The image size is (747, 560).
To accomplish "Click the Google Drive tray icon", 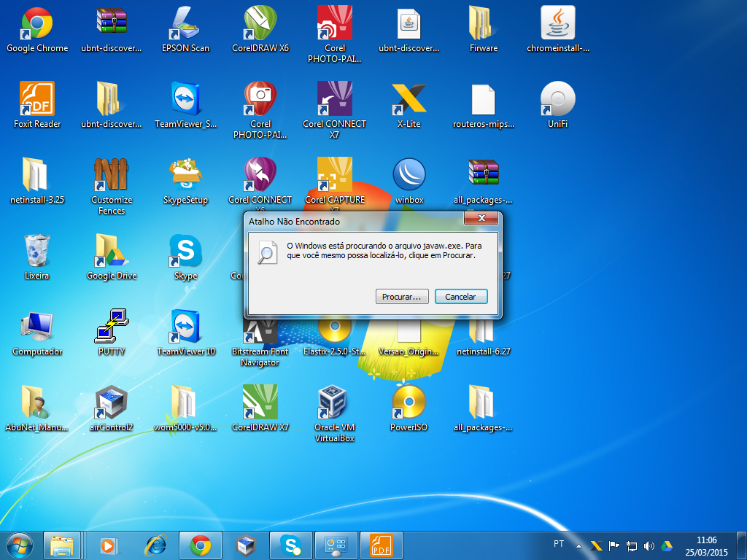I will [667, 546].
